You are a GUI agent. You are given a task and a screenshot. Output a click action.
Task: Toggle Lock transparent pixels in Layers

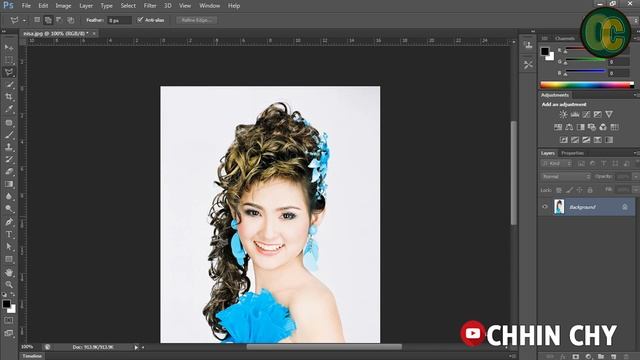559,190
